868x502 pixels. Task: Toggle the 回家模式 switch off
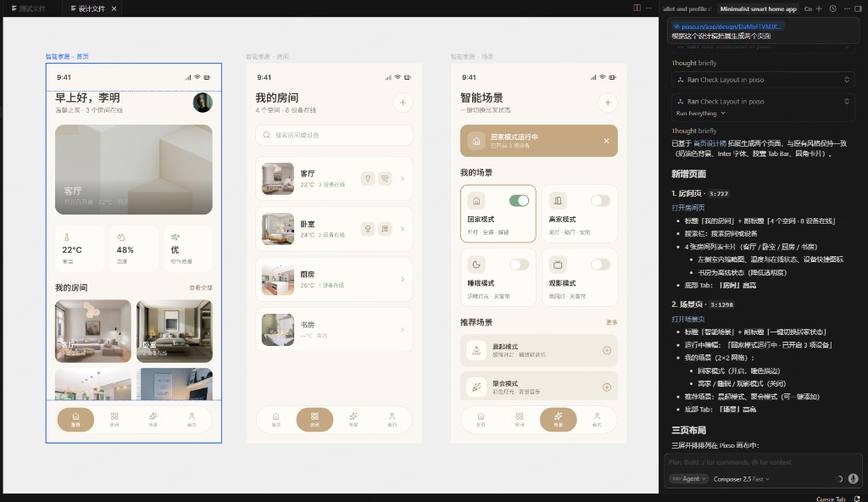click(519, 201)
